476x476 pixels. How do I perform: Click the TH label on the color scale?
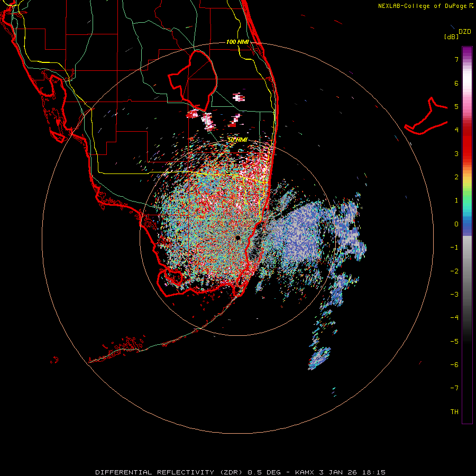[454, 411]
